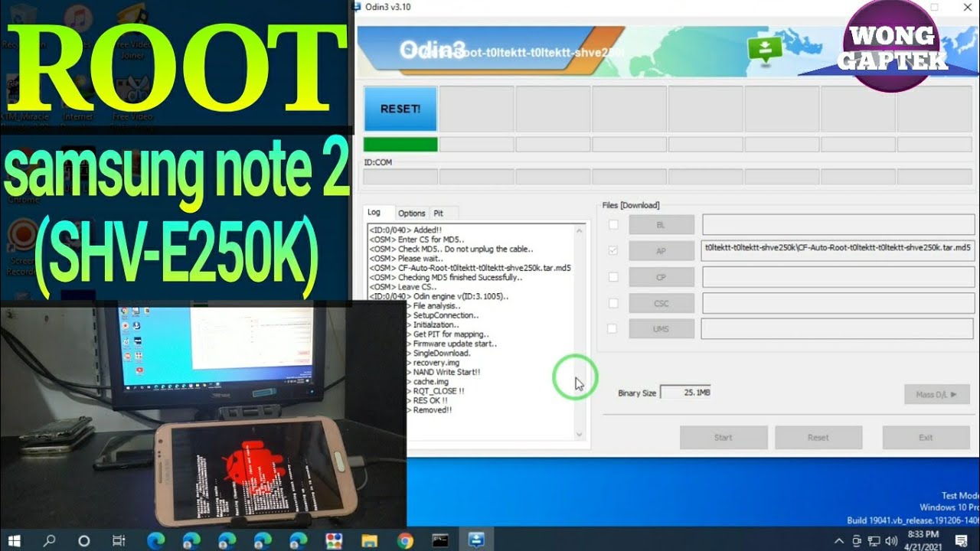The height and width of the screenshot is (551, 980).
Task: Click the network tray icon
Action: coord(874,540)
